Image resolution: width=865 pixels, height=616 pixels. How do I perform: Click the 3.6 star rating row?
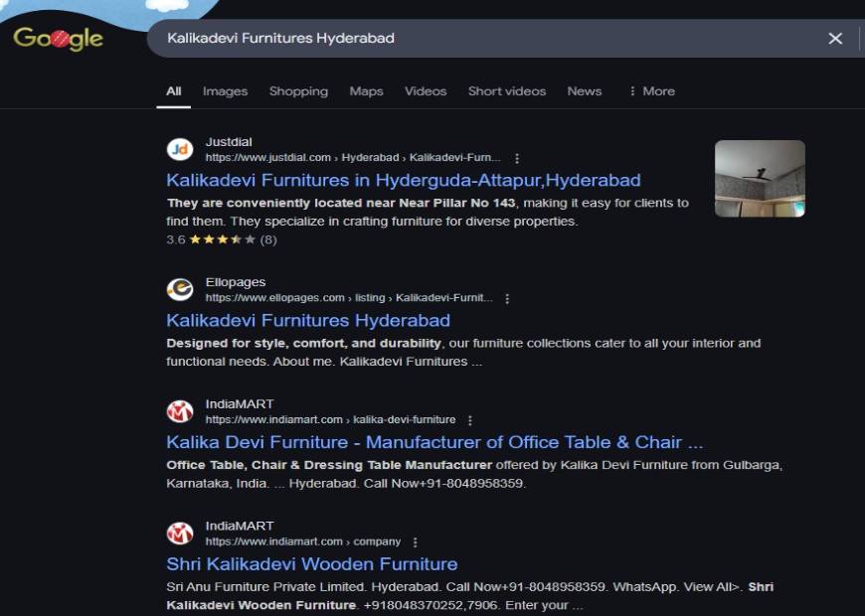click(x=222, y=239)
